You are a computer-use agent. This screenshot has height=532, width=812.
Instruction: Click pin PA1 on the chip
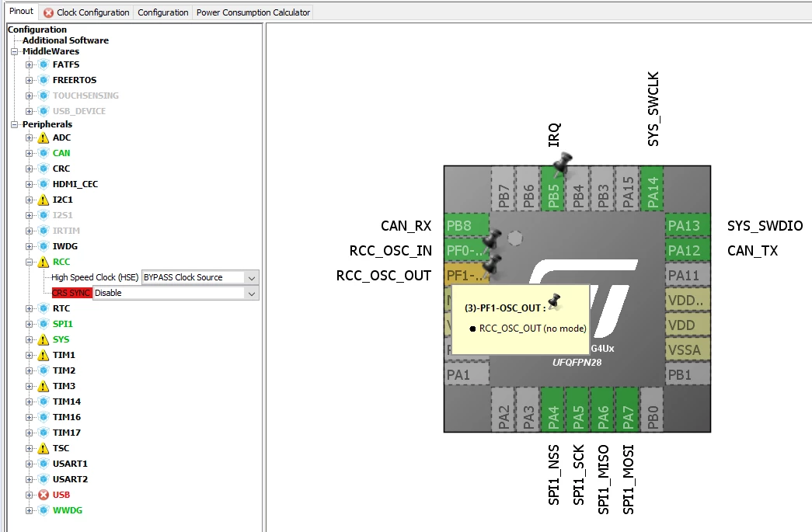pyautogui.click(x=466, y=374)
